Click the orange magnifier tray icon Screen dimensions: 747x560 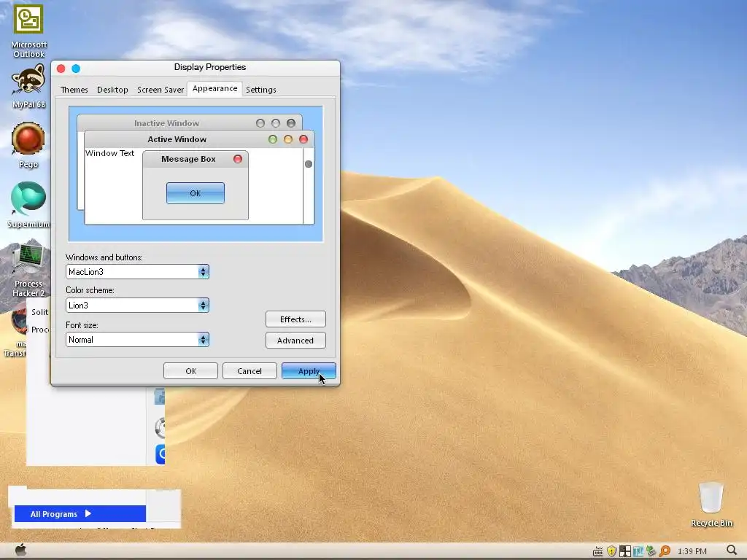coord(665,551)
